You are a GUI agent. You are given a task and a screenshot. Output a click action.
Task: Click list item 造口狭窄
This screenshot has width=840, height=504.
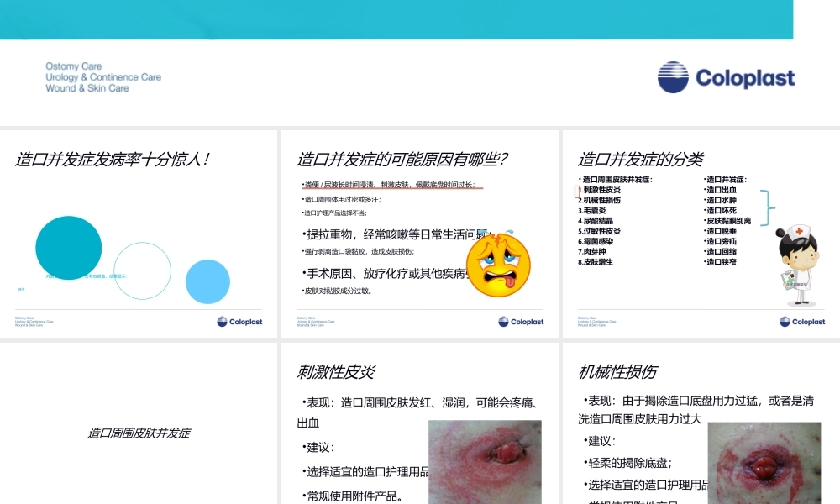(x=721, y=262)
